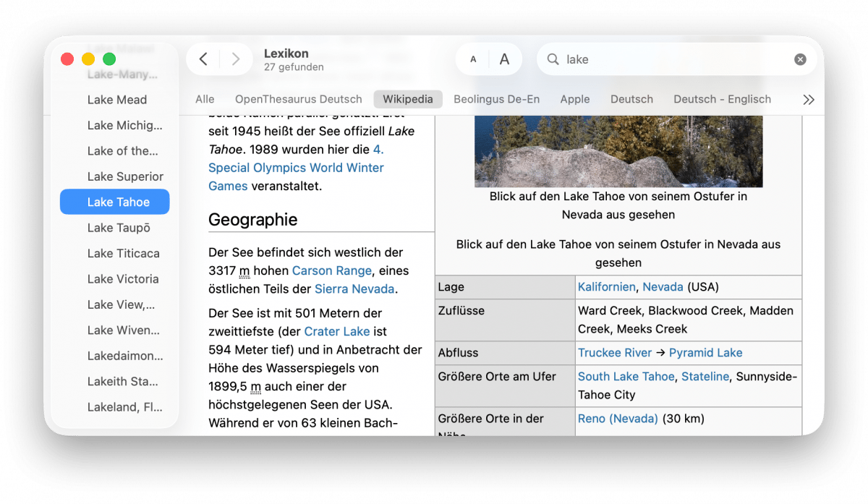Screen dimensions: 868x504
Task: Click the Crater Lake hyperlink
Action: pos(336,331)
